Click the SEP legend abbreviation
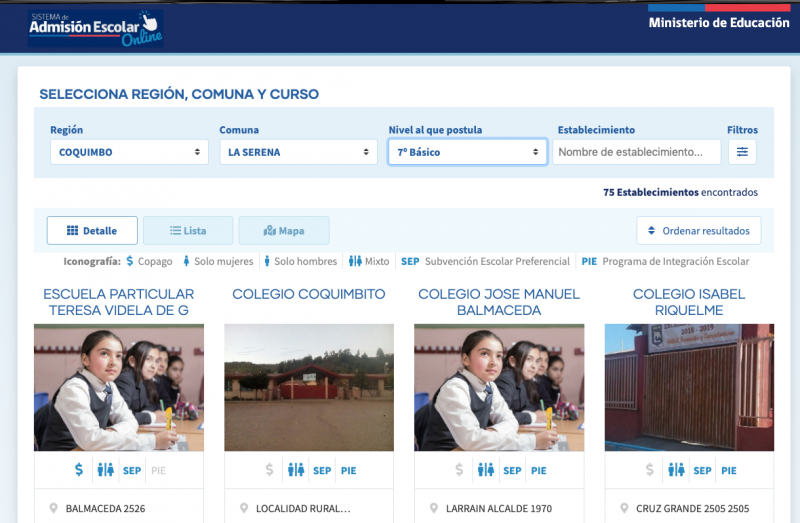The width and height of the screenshot is (800, 523). [x=410, y=261]
